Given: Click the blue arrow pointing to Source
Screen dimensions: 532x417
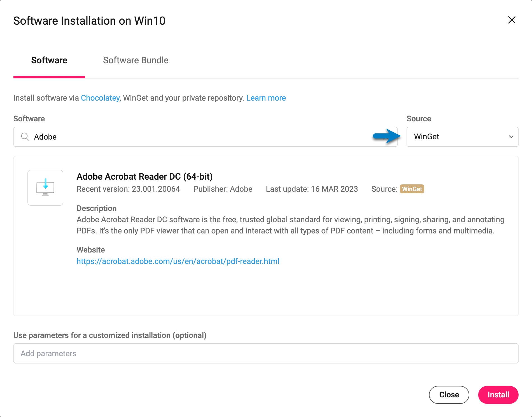Looking at the screenshot, I should tap(387, 136).
